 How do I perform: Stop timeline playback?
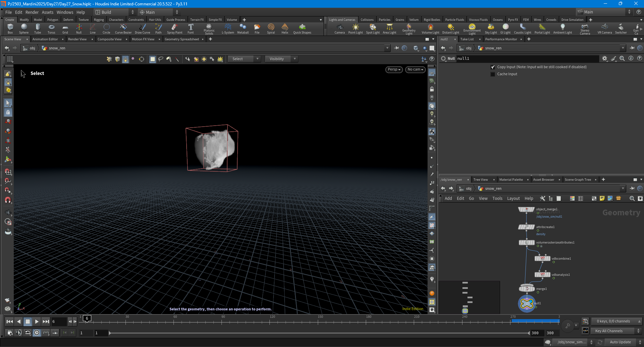(28, 321)
